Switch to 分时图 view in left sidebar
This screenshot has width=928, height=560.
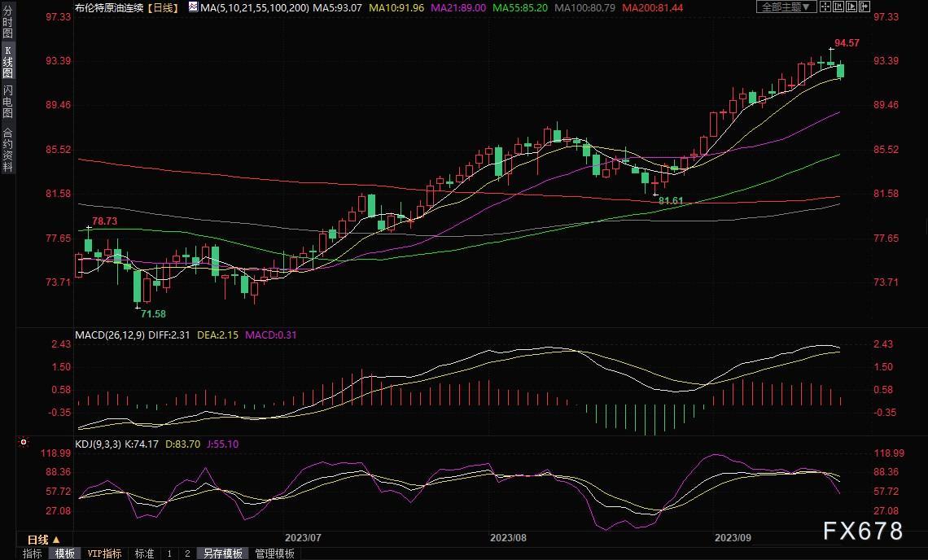coord(7,22)
